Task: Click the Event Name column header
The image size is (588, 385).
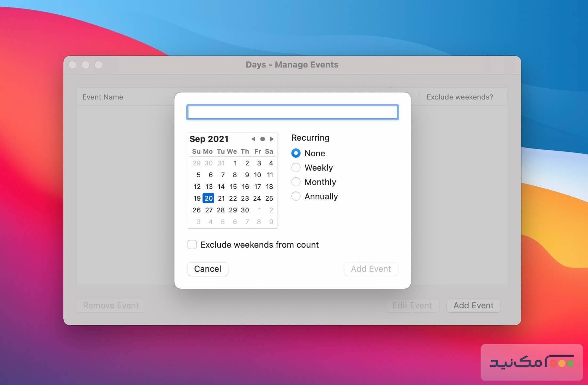Action: pos(103,97)
